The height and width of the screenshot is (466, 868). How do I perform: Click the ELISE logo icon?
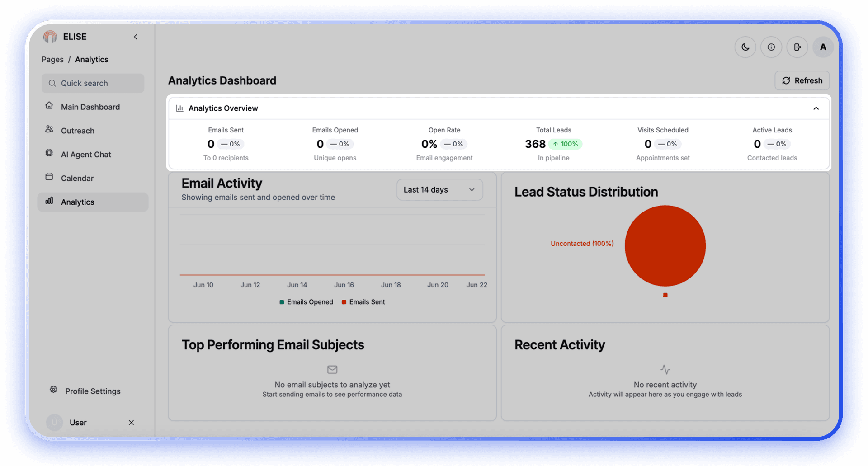tap(50, 37)
